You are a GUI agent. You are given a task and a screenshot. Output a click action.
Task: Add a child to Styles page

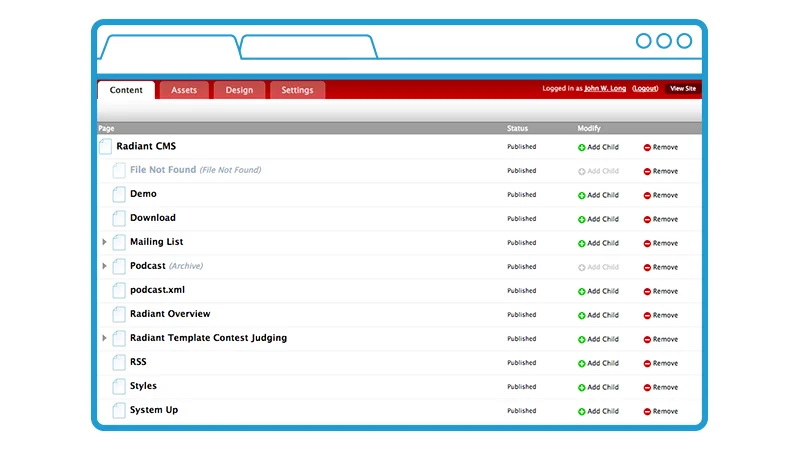[x=598, y=387]
